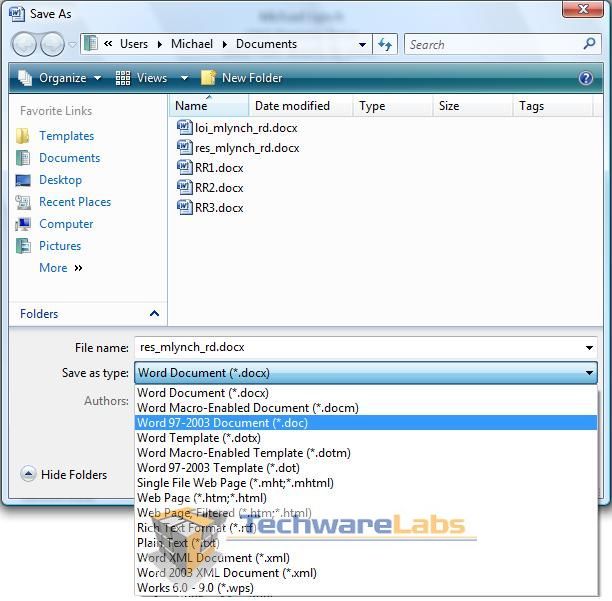Select Word Template (*.dotx)
612x601 pixels.
(x=366, y=438)
